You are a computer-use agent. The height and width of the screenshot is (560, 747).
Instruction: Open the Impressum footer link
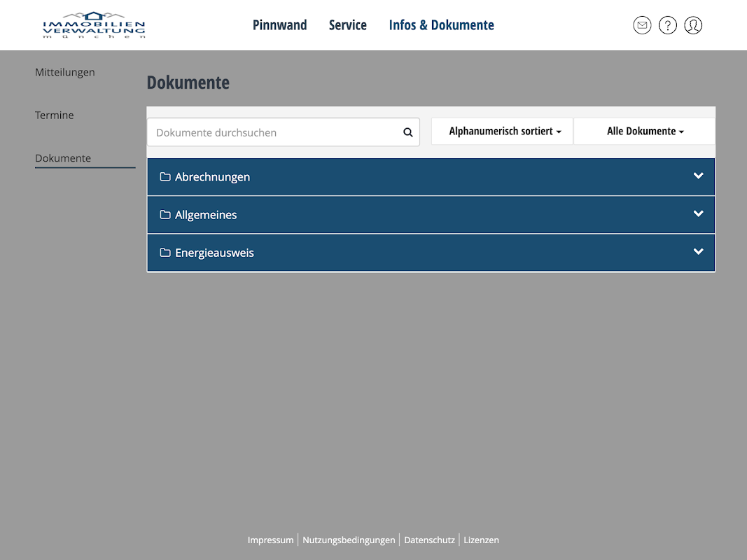[271, 540]
